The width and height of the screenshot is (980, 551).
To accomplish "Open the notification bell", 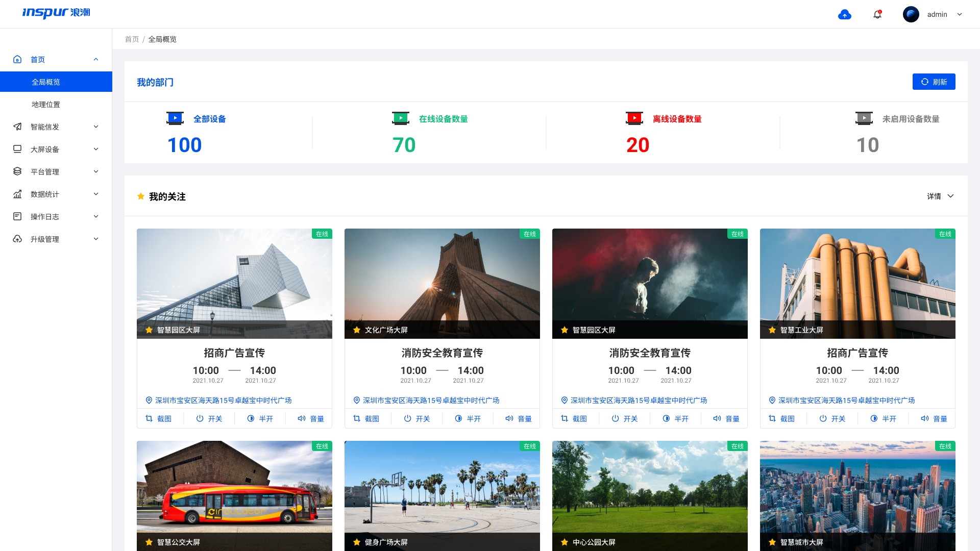I will [x=877, y=14].
